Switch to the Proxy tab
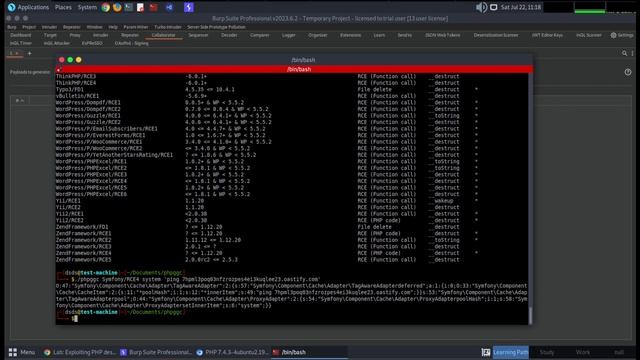This screenshot has height=360, width=640. pos(75,35)
